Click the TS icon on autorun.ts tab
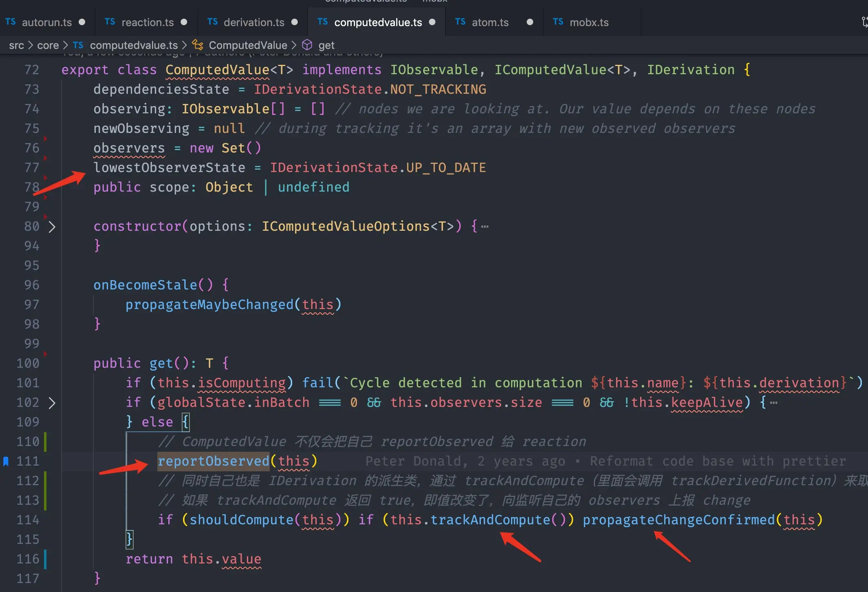 point(11,22)
